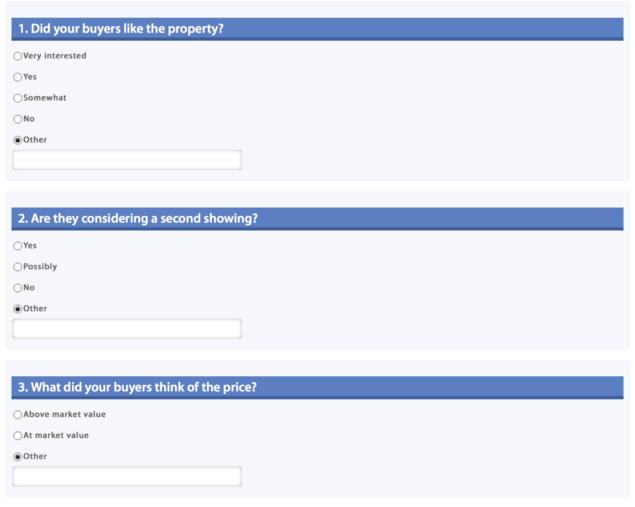Choose "Yes" under buyers like the property

pyautogui.click(x=17, y=77)
